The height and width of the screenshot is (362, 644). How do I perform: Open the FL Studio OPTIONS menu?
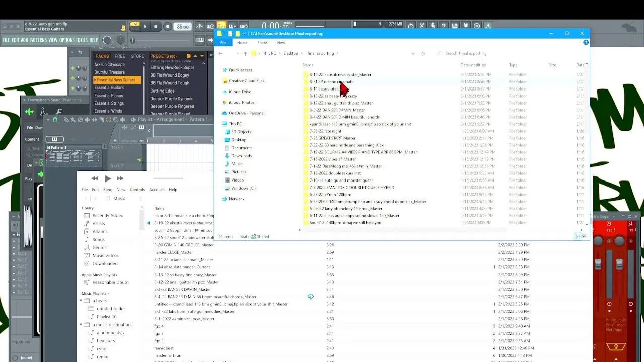pos(67,40)
